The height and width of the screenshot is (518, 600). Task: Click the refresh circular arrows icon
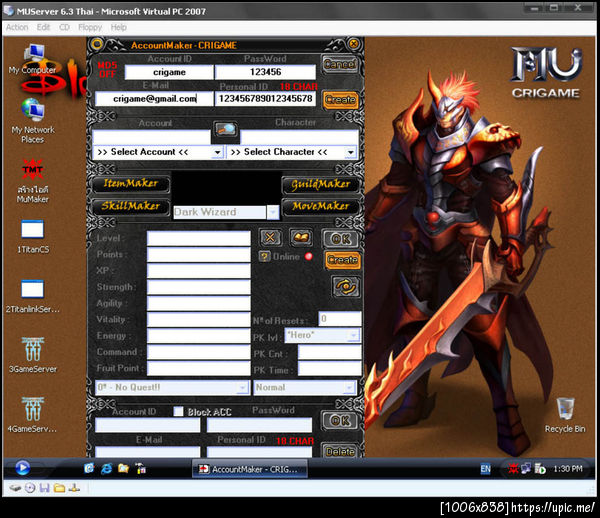click(346, 287)
